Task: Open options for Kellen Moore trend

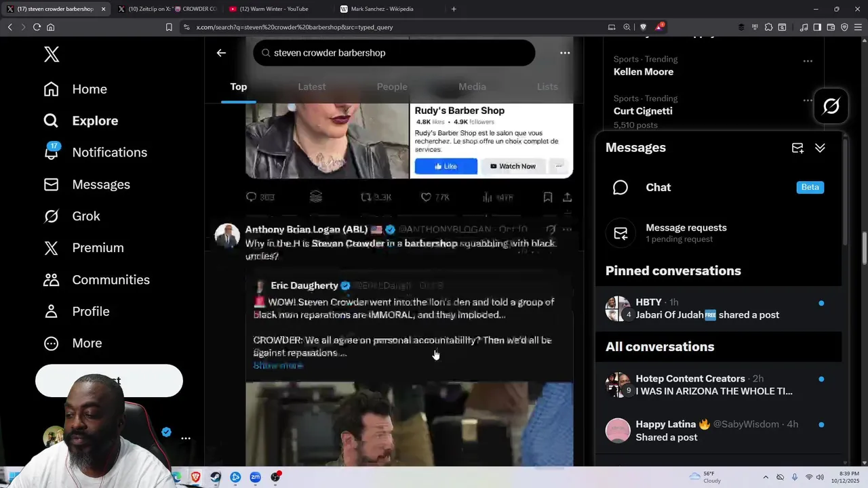Action: tap(808, 61)
